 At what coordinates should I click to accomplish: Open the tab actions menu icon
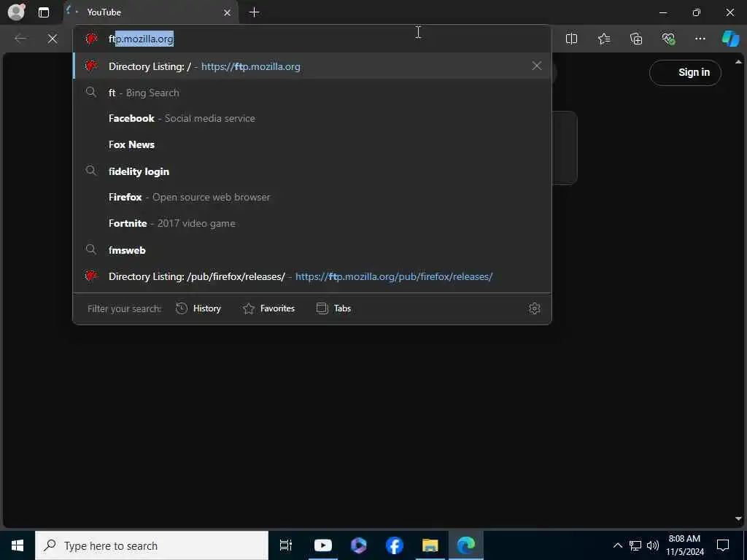[43, 12]
